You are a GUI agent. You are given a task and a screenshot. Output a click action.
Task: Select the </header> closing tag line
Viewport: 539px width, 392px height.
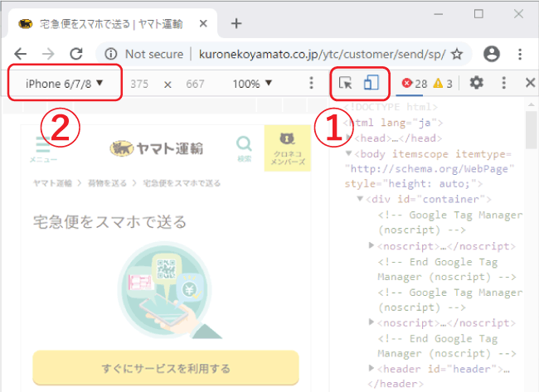coord(396,384)
